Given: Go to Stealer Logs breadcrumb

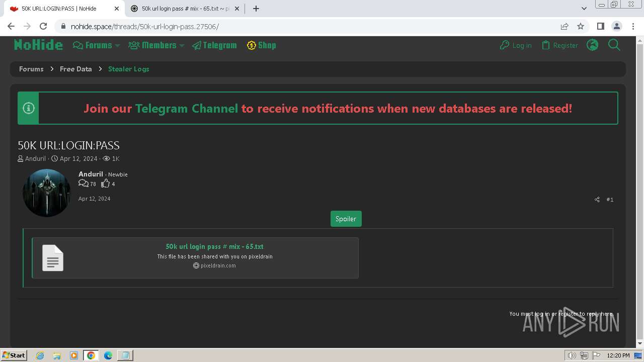Looking at the screenshot, I should 128,69.
